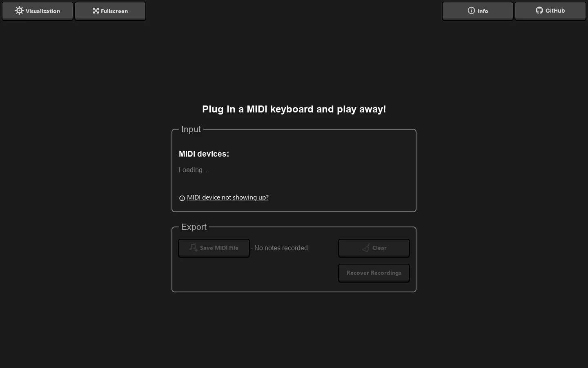Click the 'No notes recorded' status text
Screen dimensions: 588x368
(281, 248)
